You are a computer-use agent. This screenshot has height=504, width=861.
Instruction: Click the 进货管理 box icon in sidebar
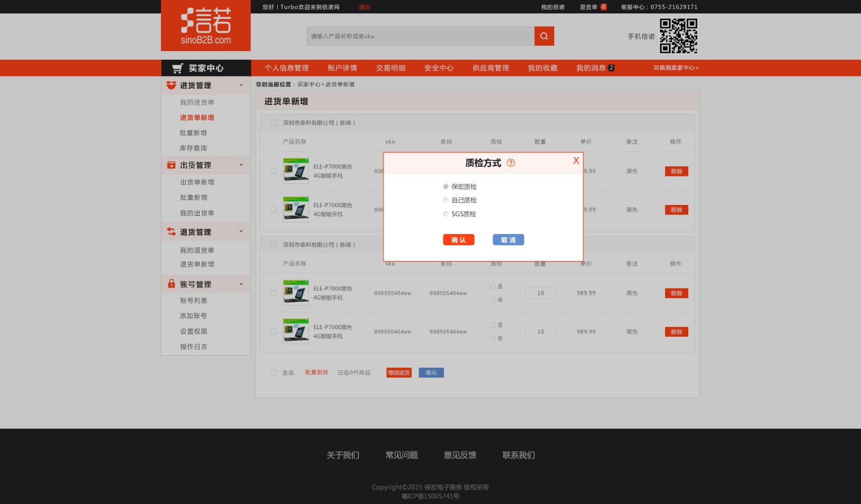171,86
